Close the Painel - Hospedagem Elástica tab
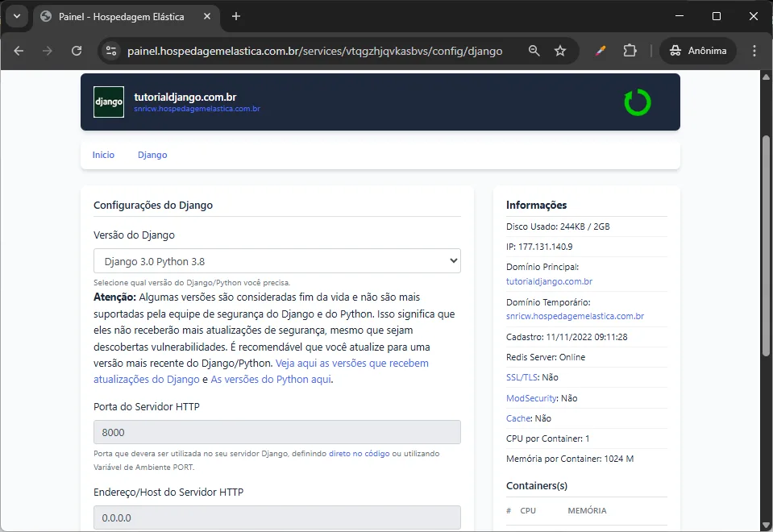773x532 pixels. 207,16
